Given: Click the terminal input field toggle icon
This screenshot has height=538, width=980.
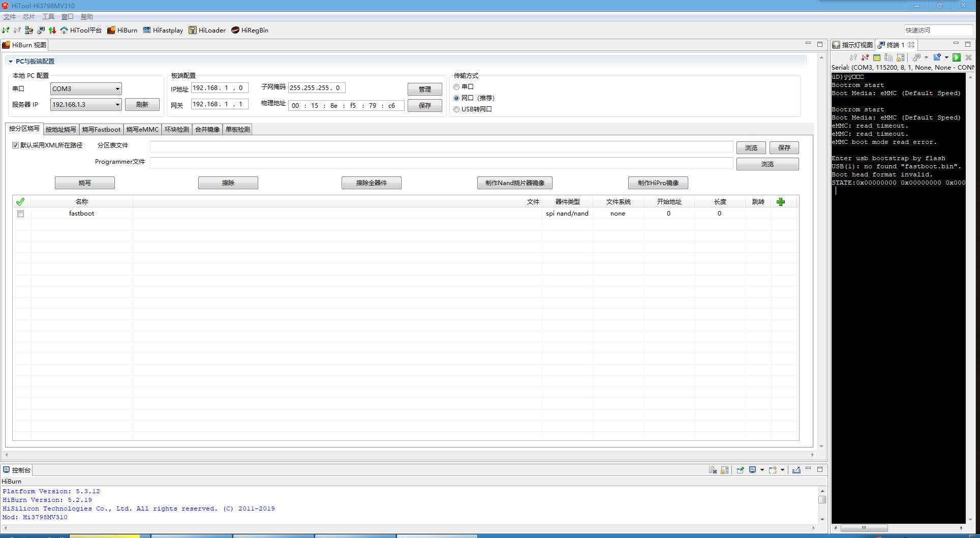Looking at the screenshot, I should pyautogui.click(x=888, y=57).
